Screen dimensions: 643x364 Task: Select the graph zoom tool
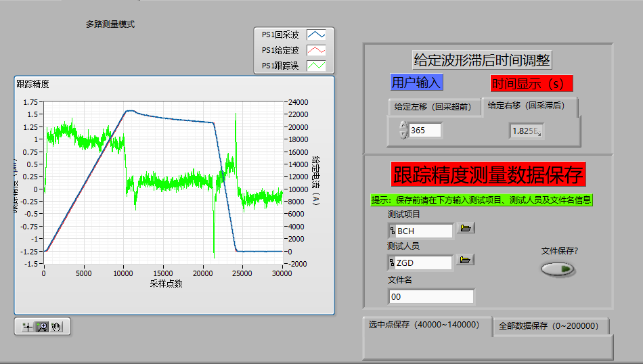pyautogui.click(x=42, y=327)
